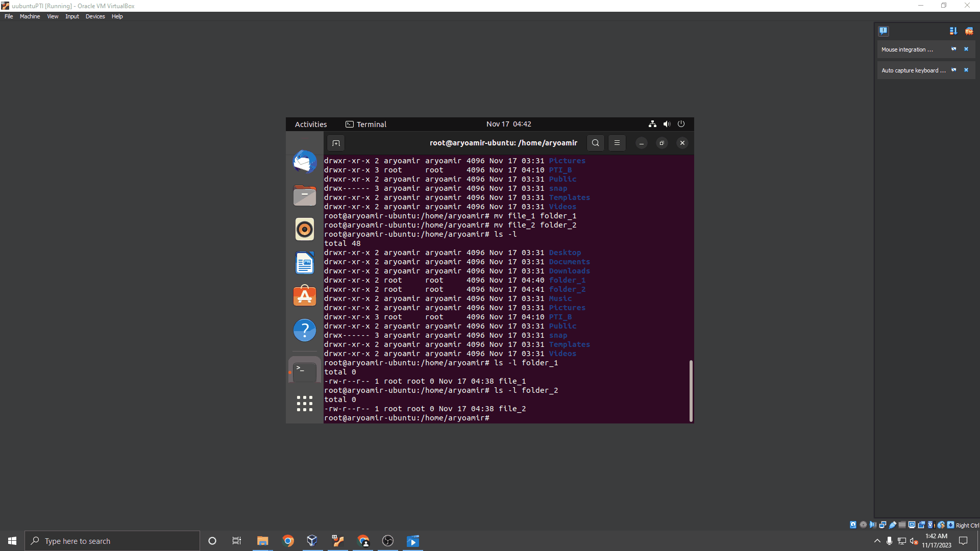Open the VirtualBox File menu
This screenshot has width=980, height=551.
(x=9, y=16)
